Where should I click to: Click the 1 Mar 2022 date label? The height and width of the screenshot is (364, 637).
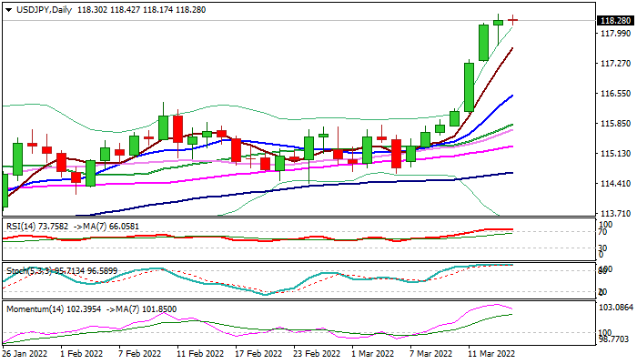tap(373, 353)
